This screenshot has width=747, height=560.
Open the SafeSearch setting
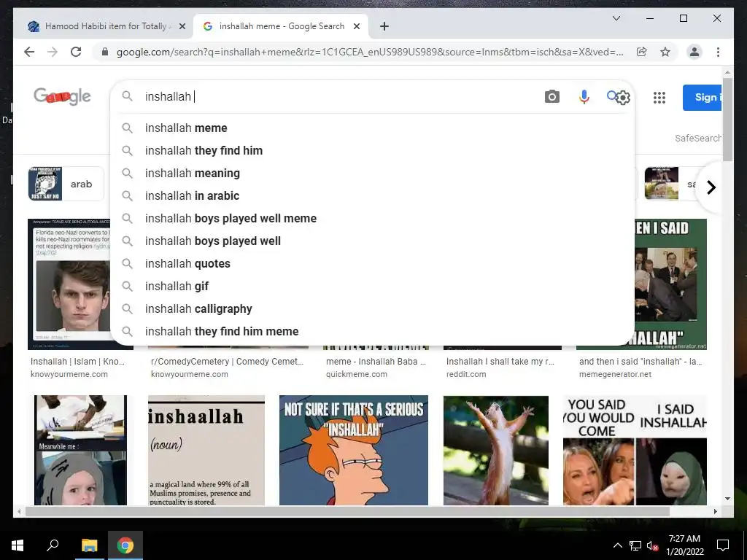point(698,138)
